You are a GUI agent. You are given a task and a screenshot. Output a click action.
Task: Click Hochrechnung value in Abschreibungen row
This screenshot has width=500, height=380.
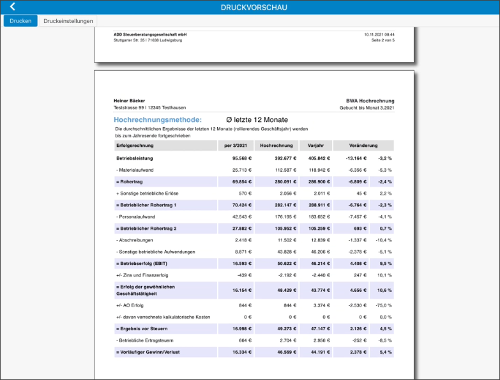coord(287,240)
